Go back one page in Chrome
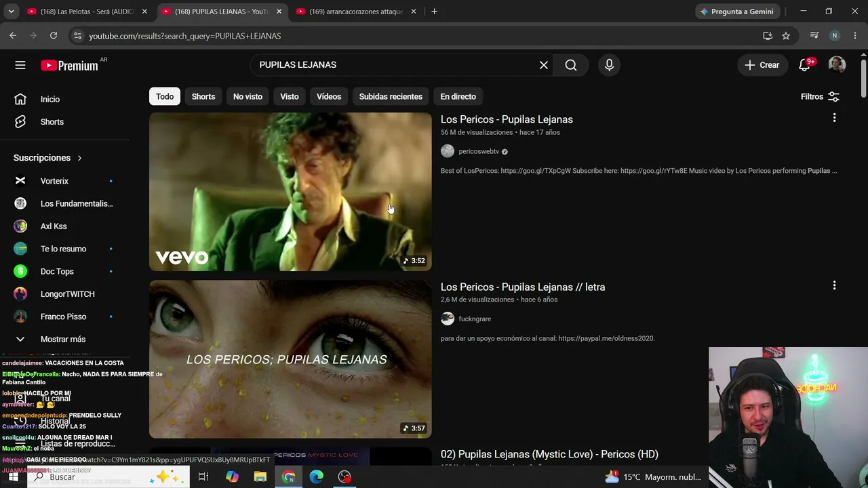This screenshot has width=868, height=488. 13,35
